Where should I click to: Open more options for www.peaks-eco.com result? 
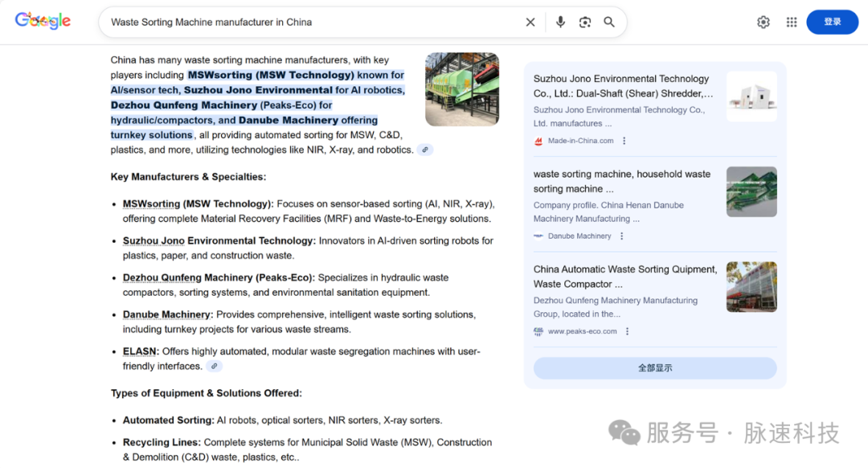(627, 331)
